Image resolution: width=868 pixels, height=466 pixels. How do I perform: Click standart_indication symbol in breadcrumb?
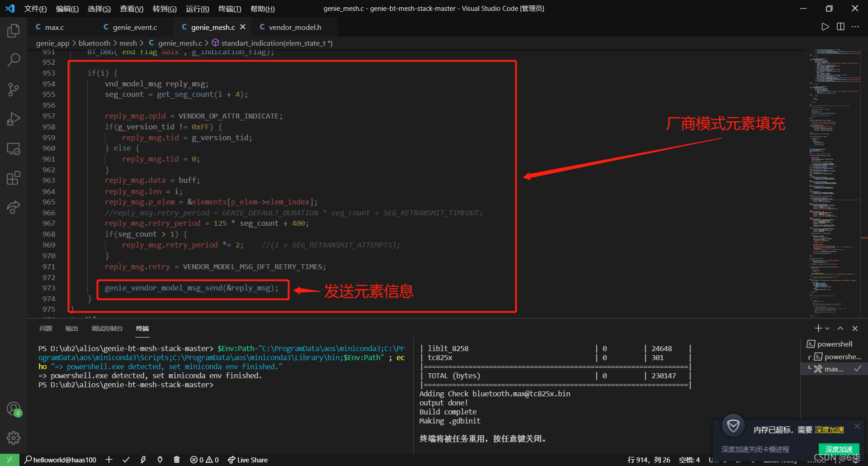tap(277, 43)
